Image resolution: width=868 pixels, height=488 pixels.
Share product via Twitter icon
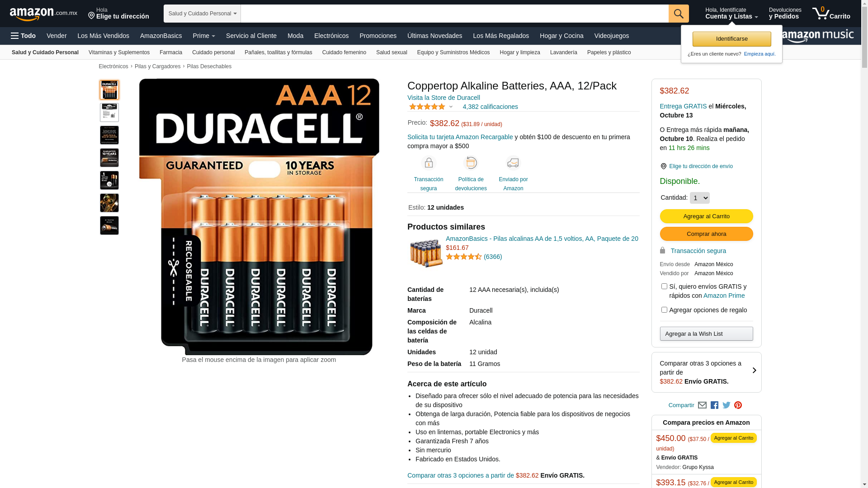click(x=726, y=405)
